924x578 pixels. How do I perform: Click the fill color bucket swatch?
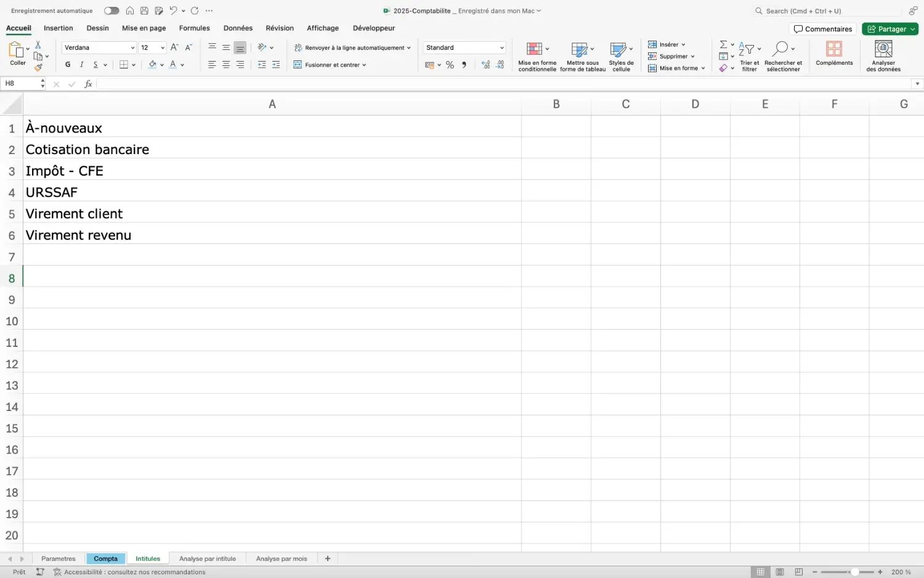point(152,65)
